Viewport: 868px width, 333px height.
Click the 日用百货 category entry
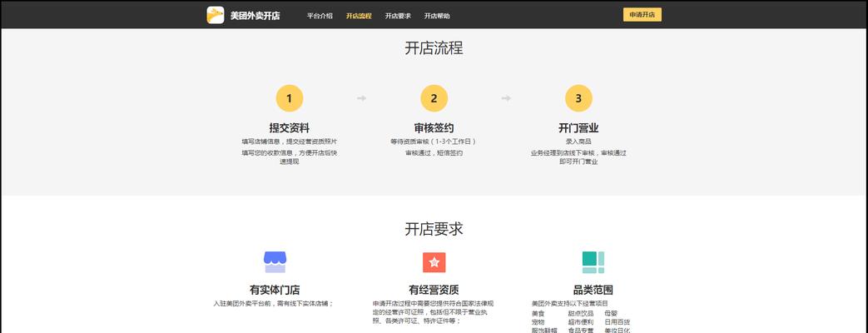coord(617,322)
